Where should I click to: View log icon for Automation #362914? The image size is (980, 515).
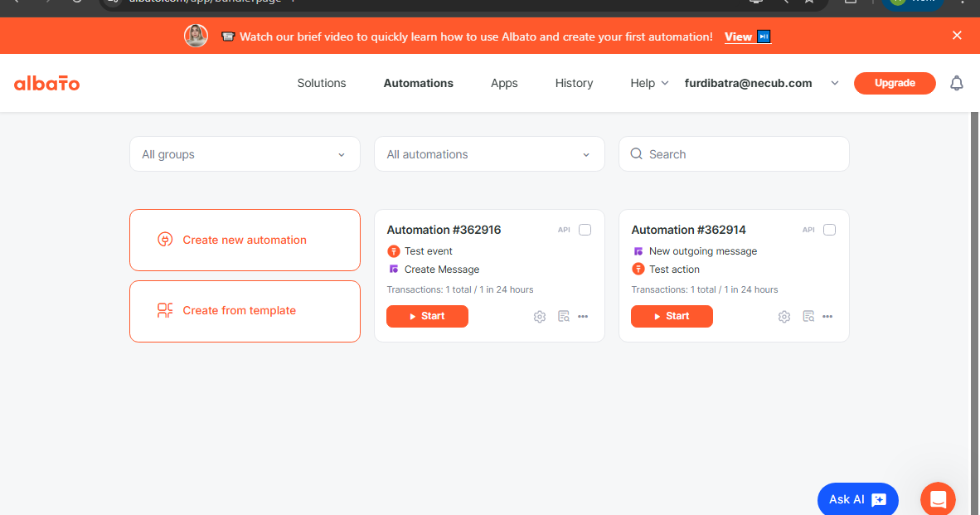click(808, 316)
